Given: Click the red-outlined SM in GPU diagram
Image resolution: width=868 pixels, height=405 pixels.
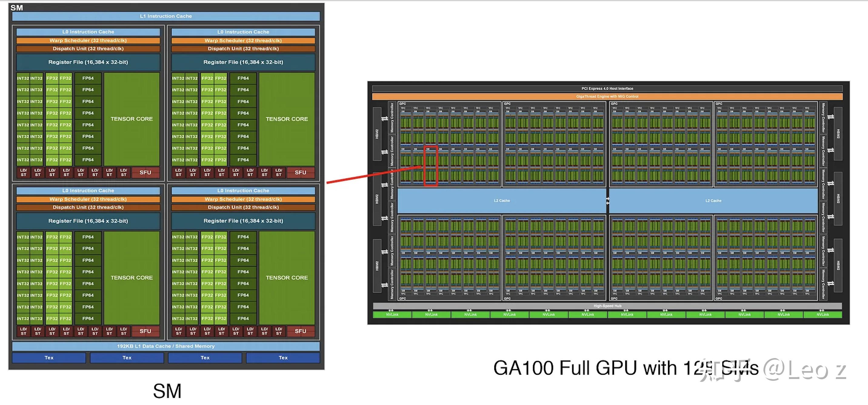Looking at the screenshot, I should point(430,166).
